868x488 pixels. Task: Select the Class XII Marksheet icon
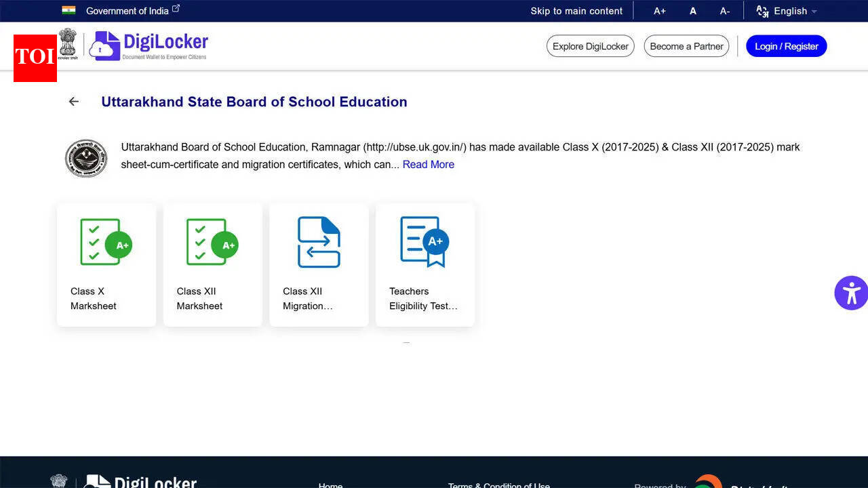click(x=212, y=242)
